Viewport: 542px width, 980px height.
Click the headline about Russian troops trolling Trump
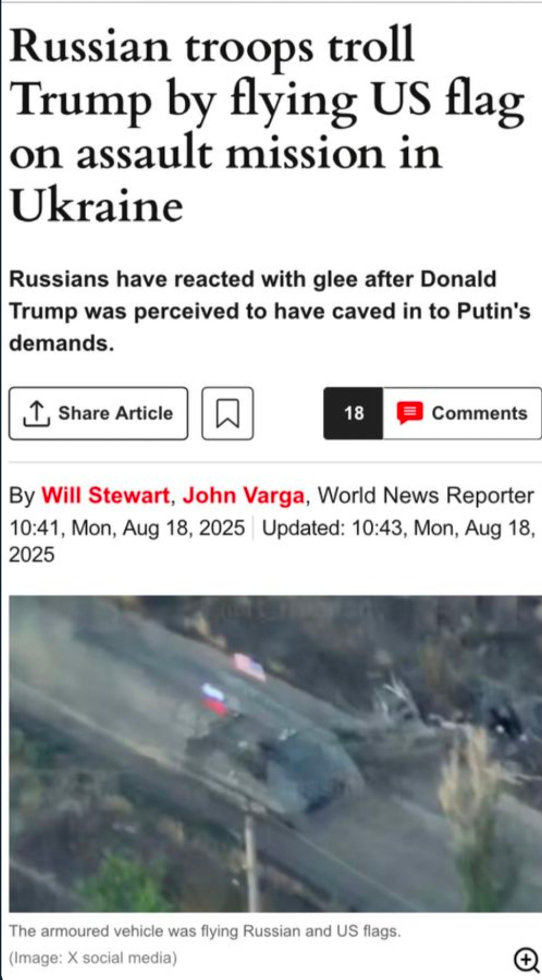pos(267,124)
